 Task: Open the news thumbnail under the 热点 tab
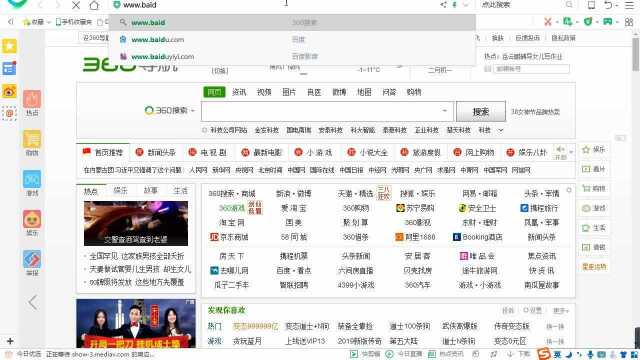pyautogui.click(x=136, y=223)
